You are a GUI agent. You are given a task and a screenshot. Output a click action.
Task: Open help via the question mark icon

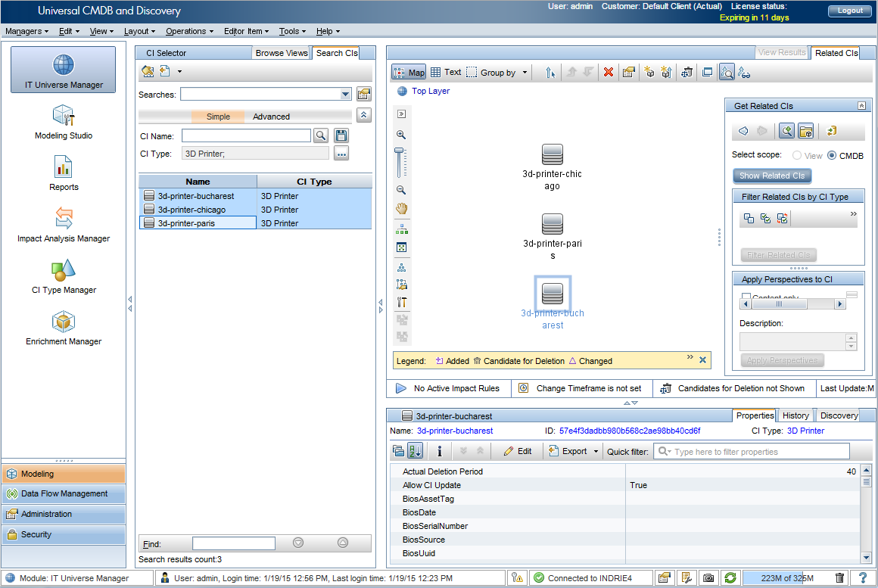[862, 578]
